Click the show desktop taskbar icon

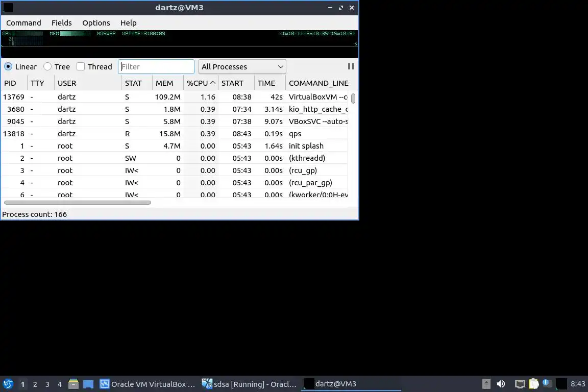pos(88,384)
